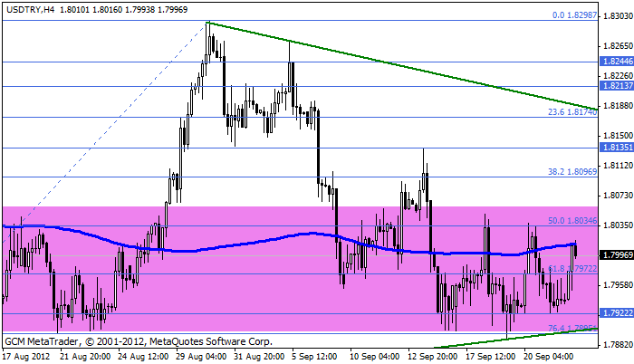Click the USDTRY,H4 chart title text
This screenshot has width=634, height=364.
(x=31, y=9)
